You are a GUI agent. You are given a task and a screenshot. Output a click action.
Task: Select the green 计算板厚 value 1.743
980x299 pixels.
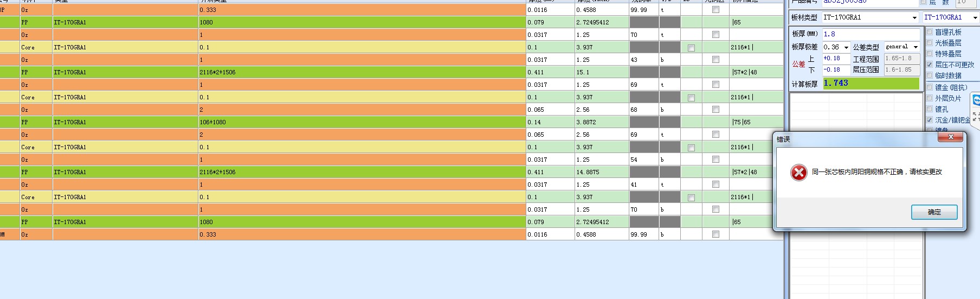pyautogui.click(x=871, y=83)
